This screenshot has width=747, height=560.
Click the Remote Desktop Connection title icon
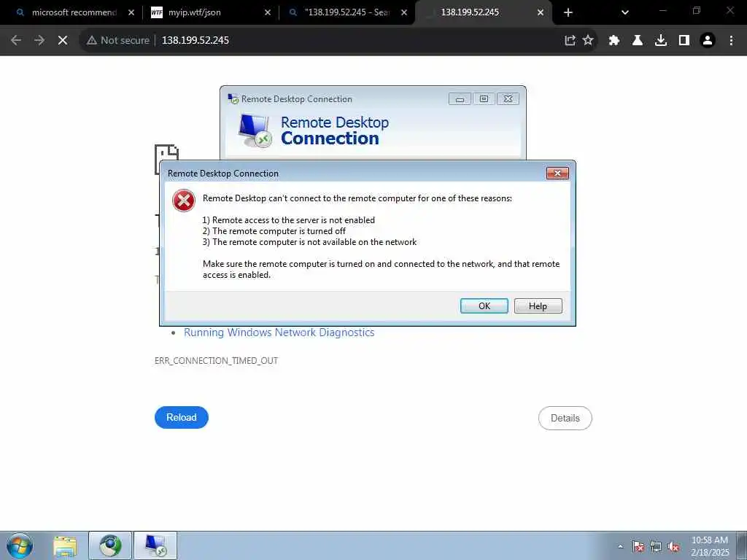233,99
